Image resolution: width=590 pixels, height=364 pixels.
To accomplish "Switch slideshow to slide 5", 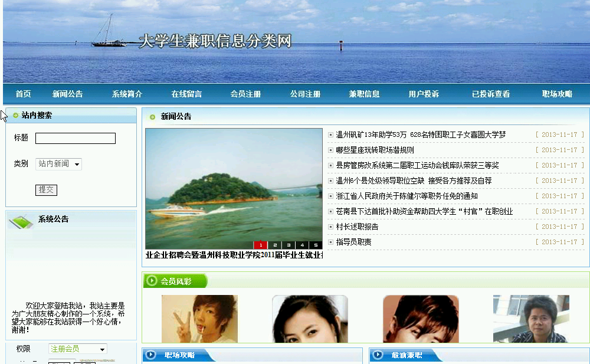I will pyautogui.click(x=316, y=245).
